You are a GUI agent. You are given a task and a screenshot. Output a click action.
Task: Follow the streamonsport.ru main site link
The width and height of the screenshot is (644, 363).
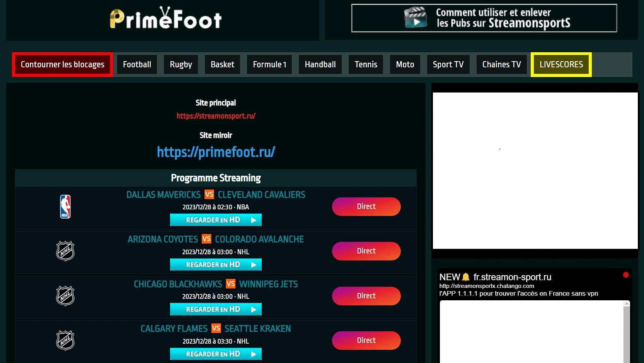coord(216,116)
